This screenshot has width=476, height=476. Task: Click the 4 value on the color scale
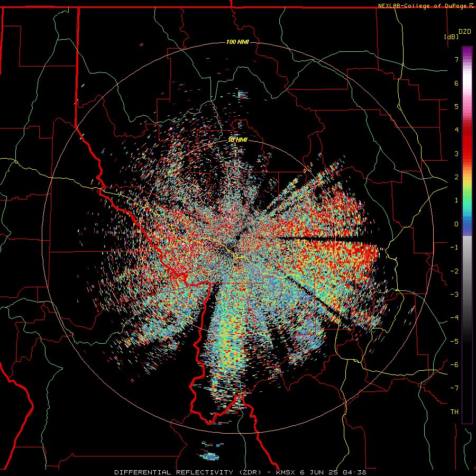[x=456, y=130]
